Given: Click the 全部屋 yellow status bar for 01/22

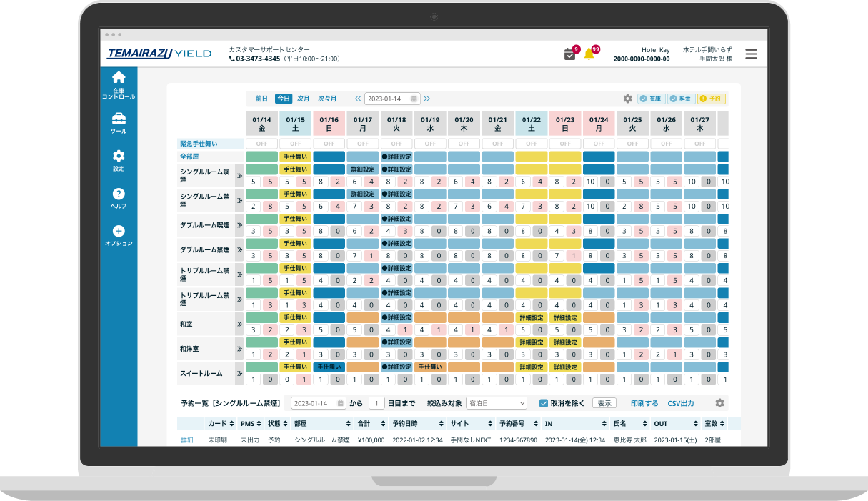Looking at the screenshot, I should (531, 156).
